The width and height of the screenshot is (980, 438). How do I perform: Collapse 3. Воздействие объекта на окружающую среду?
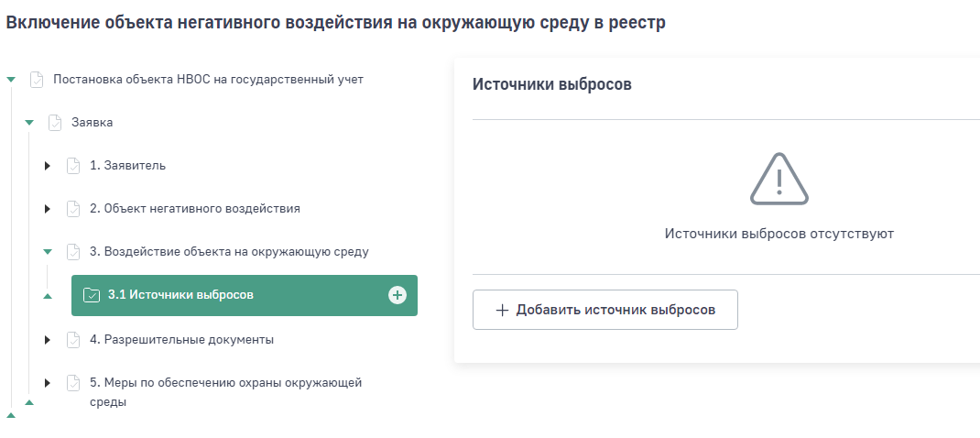point(48,252)
